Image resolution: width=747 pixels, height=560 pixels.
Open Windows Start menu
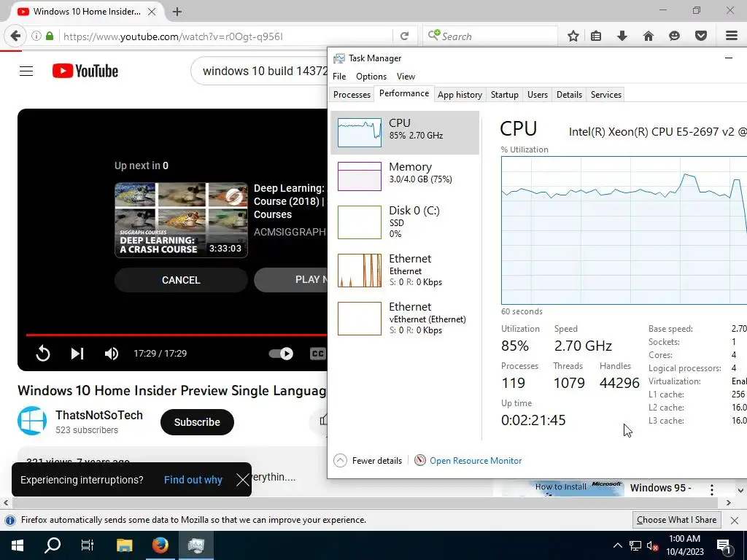point(18,545)
